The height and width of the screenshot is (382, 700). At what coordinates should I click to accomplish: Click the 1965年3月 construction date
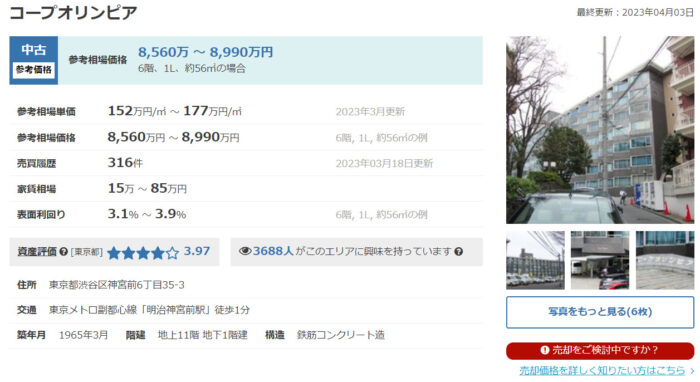tap(83, 335)
